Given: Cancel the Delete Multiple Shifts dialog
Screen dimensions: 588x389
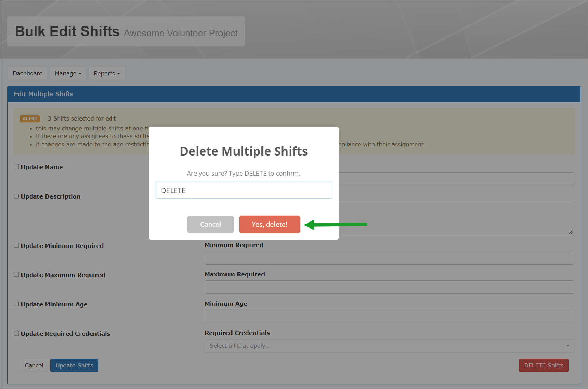Looking at the screenshot, I should tap(210, 224).
